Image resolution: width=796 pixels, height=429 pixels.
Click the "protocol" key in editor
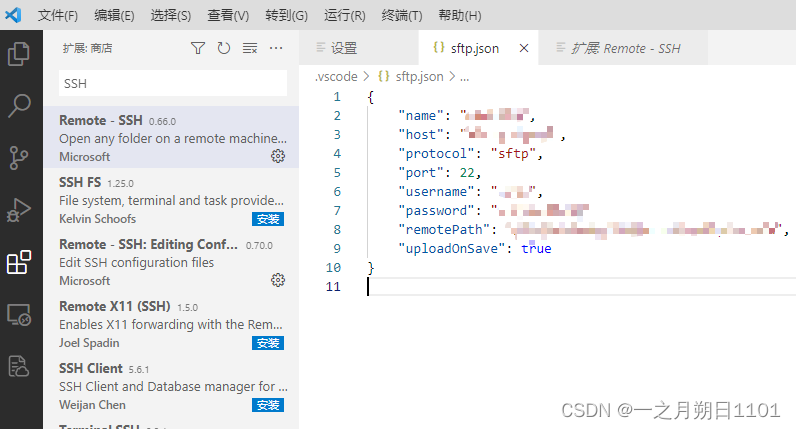[436, 153]
